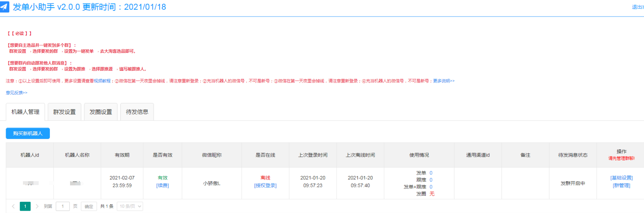Click the 续费 renewal link
The width and height of the screenshot is (644, 213).
pos(163,186)
